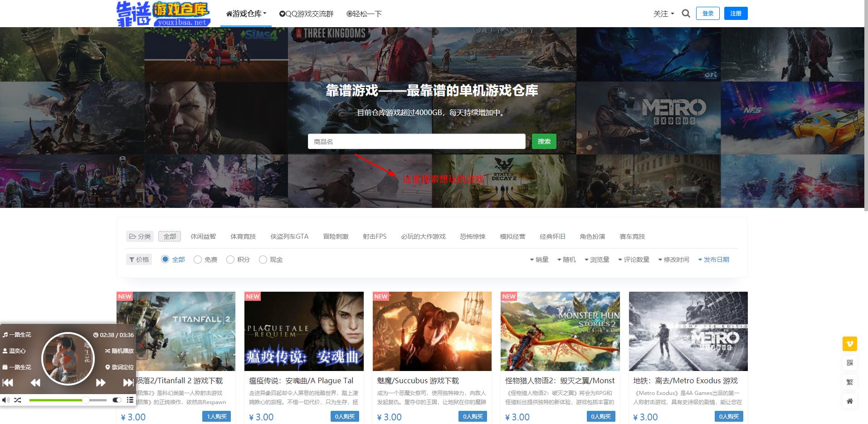
Task: Filter by 侠盗列车GTA category
Action: 289,236
